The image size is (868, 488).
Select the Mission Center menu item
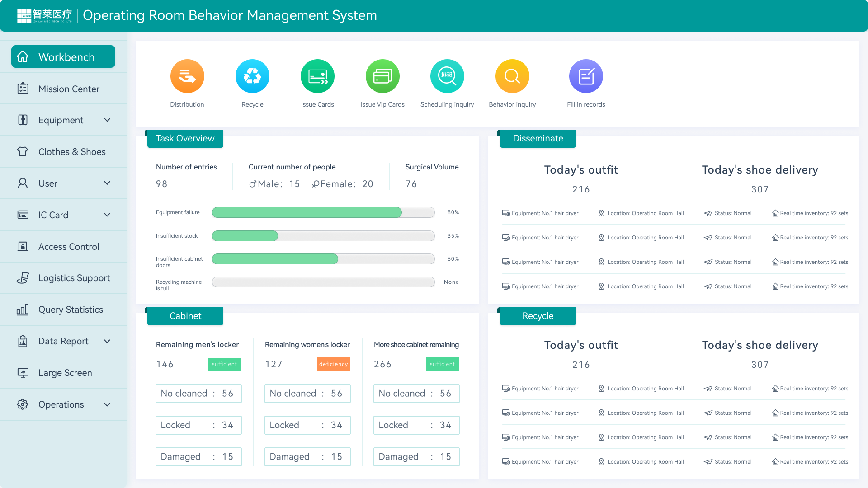coord(69,89)
